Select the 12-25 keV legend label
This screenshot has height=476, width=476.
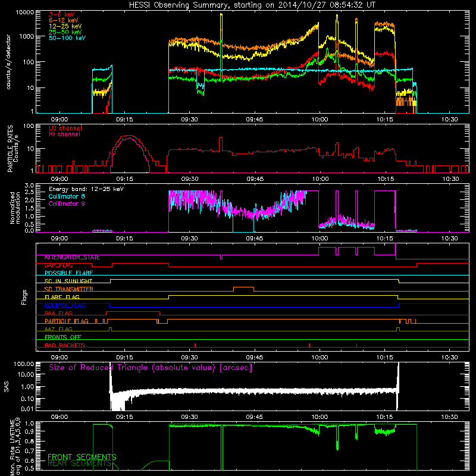coord(65,26)
